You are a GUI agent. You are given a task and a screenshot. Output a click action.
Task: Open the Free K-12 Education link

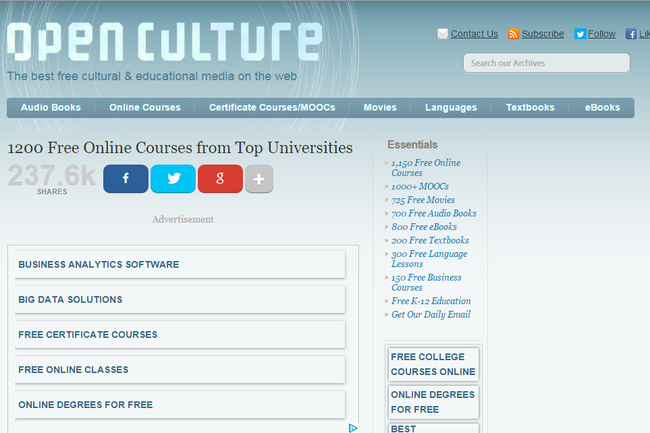[x=431, y=301]
